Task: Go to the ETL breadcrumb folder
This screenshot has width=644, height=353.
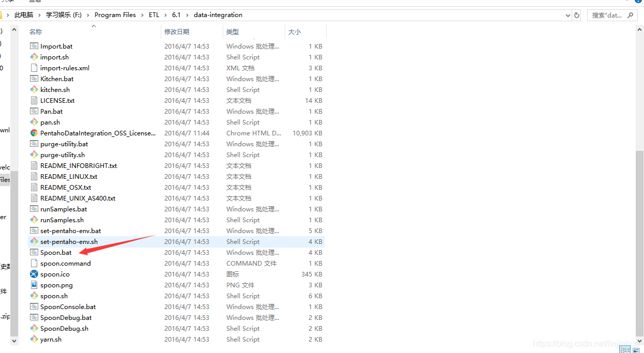Action: coord(154,15)
